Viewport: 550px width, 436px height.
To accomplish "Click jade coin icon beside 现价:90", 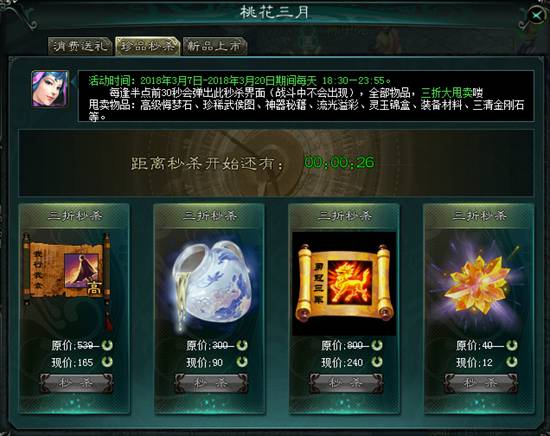I will [242, 362].
